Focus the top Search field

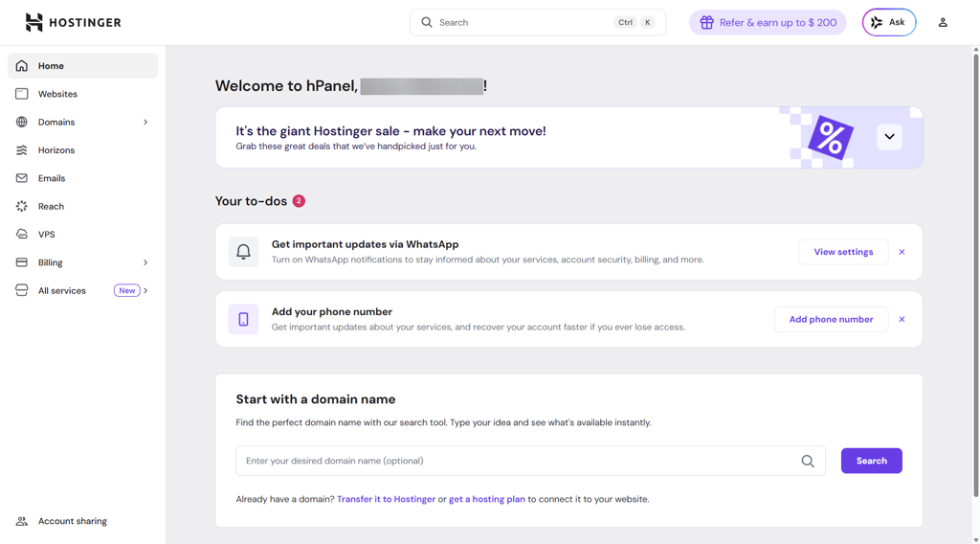(x=538, y=23)
